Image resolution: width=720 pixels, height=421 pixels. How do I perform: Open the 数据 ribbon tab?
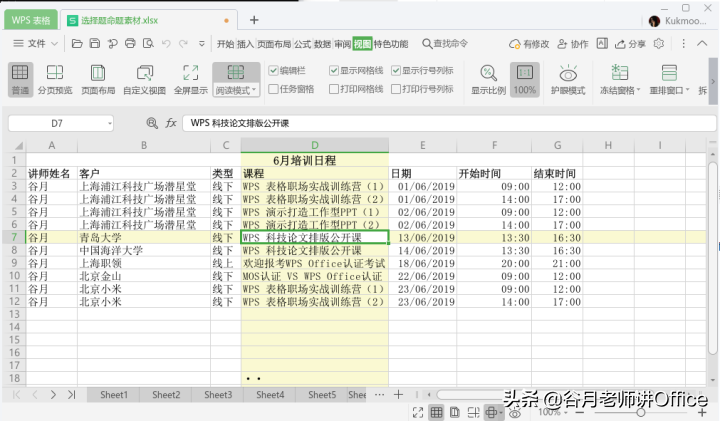pyautogui.click(x=322, y=44)
